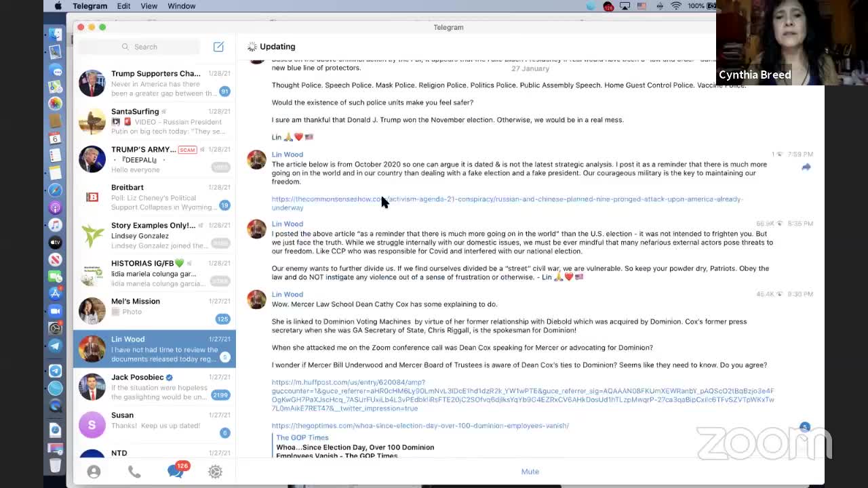Open the Telegram application menu
Image resolution: width=868 pixels, height=488 pixels.
tap(90, 6)
